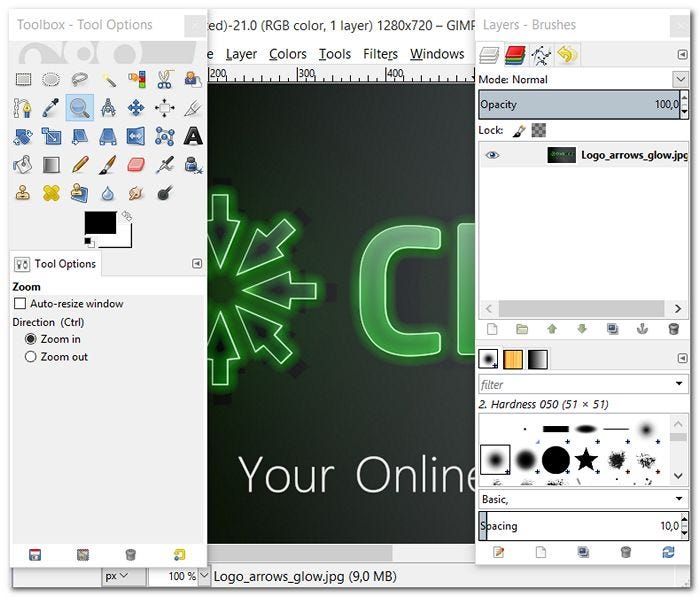Open the layer Mode dropdown
Viewport: 700px width, 597px height.
pyautogui.click(x=680, y=79)
